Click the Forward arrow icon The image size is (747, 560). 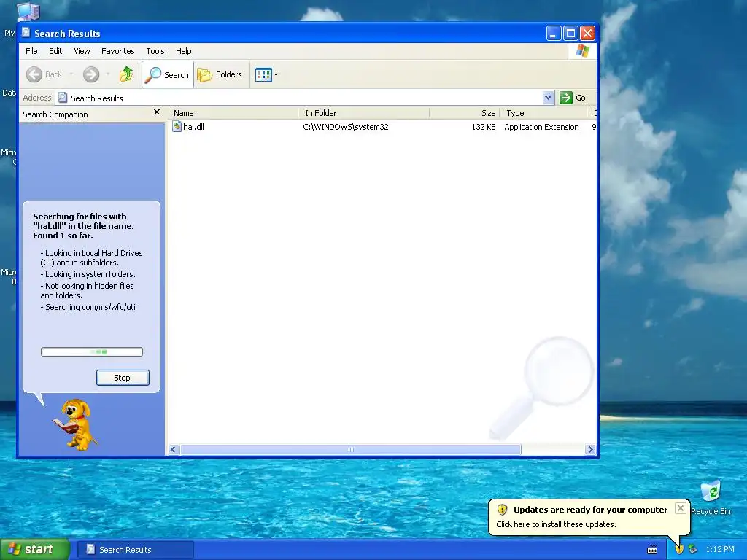pyautogui.click(x=91, y=74)
